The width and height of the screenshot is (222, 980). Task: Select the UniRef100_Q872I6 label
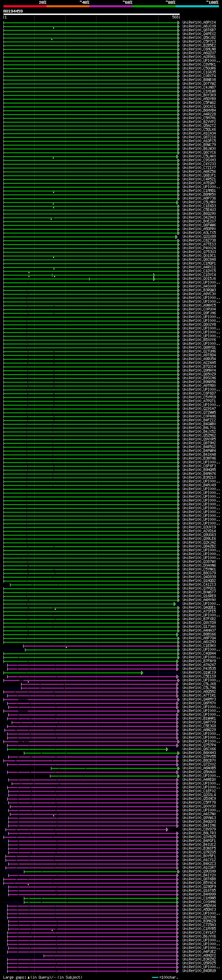click(199, 137)
